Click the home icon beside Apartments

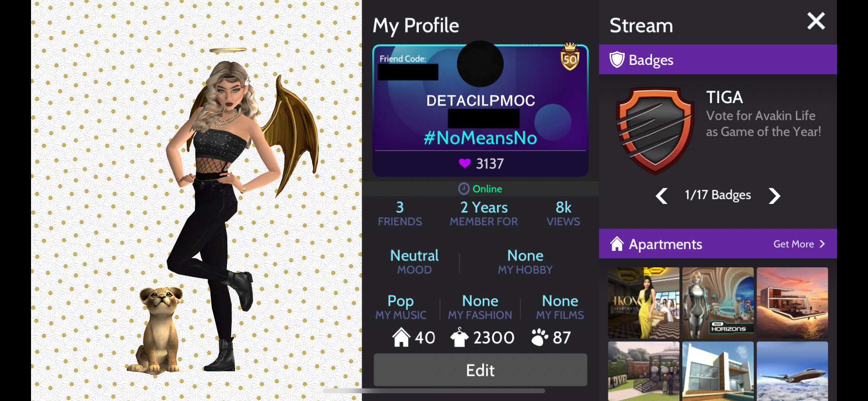616,244
